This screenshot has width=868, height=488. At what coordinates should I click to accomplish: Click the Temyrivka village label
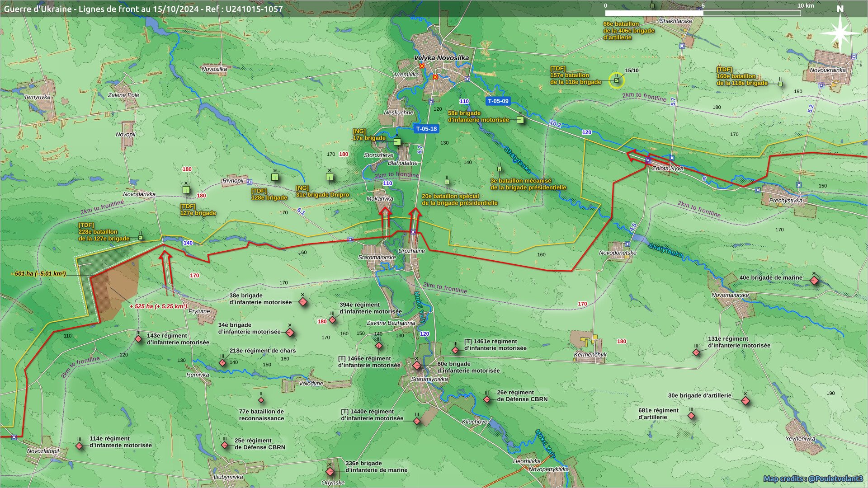(x=37, y=97)
